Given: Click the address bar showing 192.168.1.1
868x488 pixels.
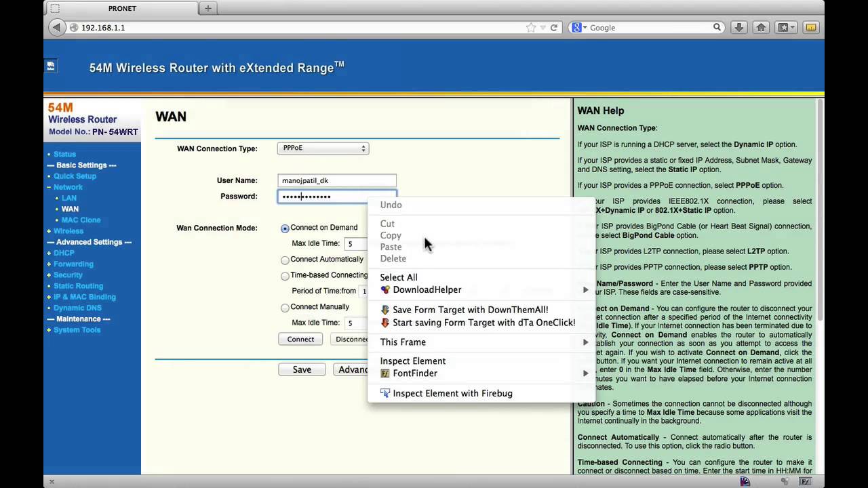Looking at the screenshot, I should 298,28.
